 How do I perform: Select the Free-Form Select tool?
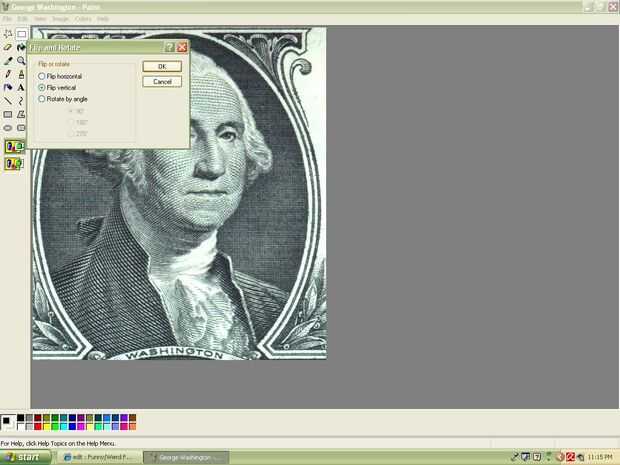8,34
